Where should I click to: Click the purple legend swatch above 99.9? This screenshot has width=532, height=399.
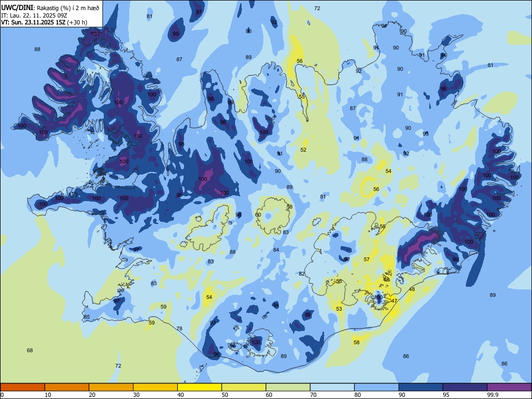(509, 387)
